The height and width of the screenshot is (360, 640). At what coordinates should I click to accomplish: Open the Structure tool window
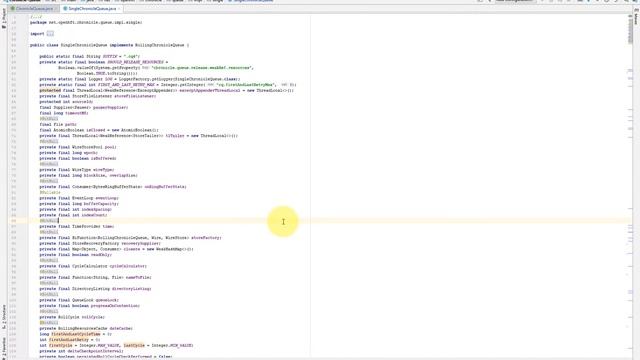tap(4, 318)
